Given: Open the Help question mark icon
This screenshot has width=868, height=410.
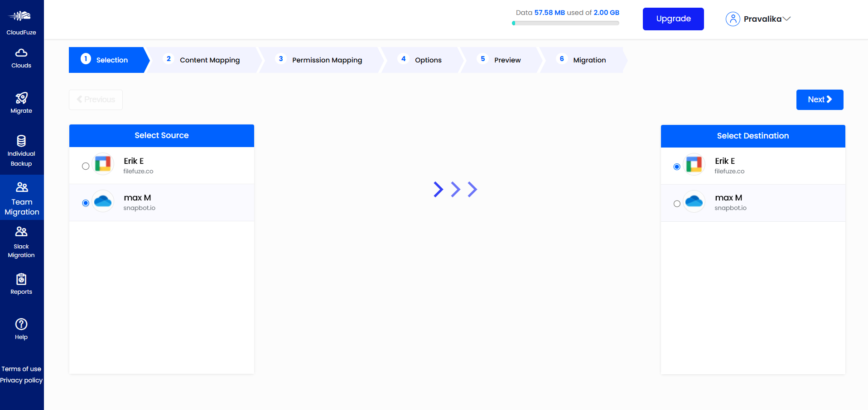Looking at the screenshot, I should [21, 324].
